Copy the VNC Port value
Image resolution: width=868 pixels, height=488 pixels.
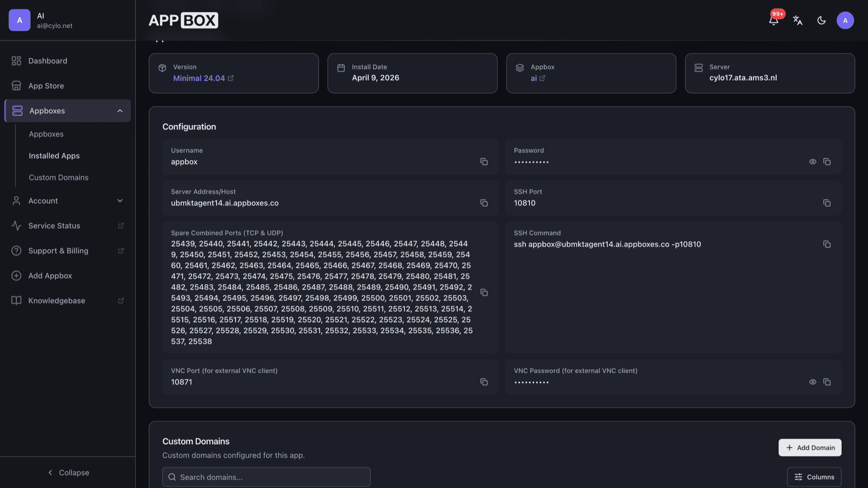[x=484, y=382]
